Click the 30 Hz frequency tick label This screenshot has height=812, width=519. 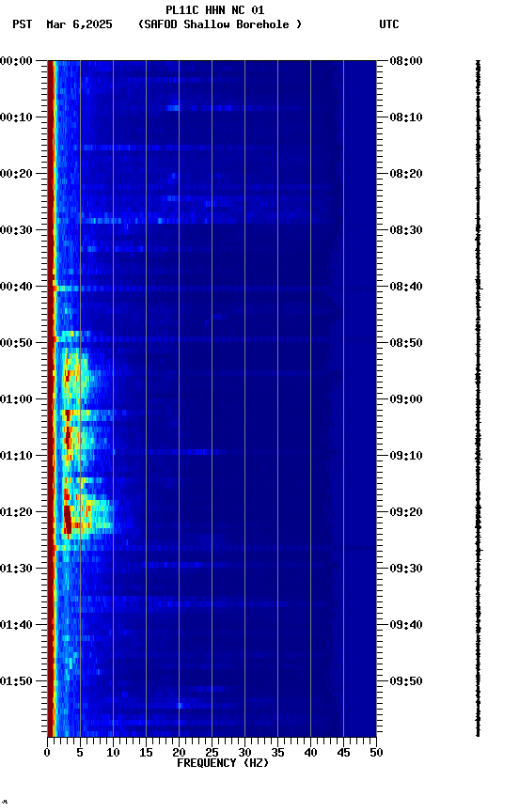point(244,753)
